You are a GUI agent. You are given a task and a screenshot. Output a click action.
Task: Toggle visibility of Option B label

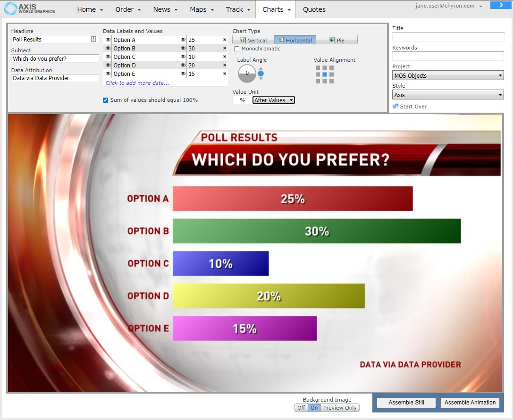point(108,48)
